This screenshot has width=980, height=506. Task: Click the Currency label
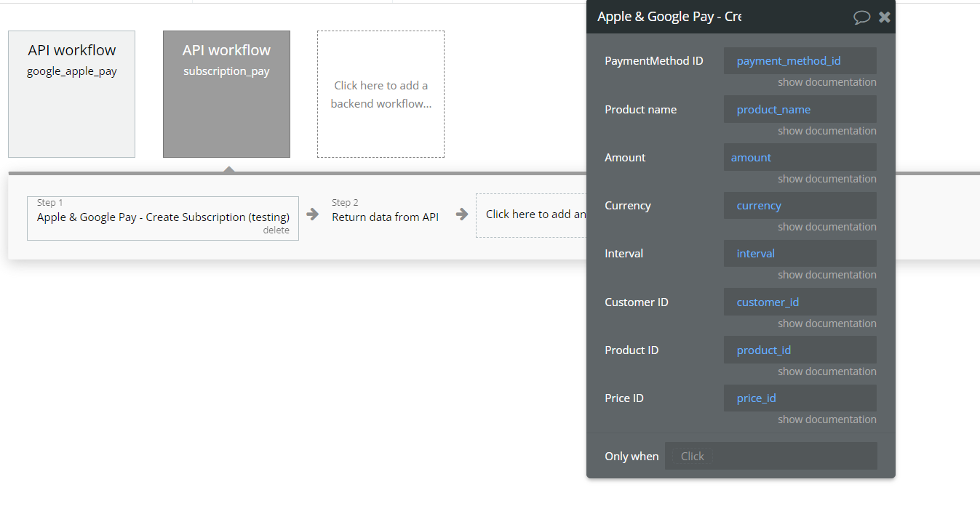click(x=628, y=206)
